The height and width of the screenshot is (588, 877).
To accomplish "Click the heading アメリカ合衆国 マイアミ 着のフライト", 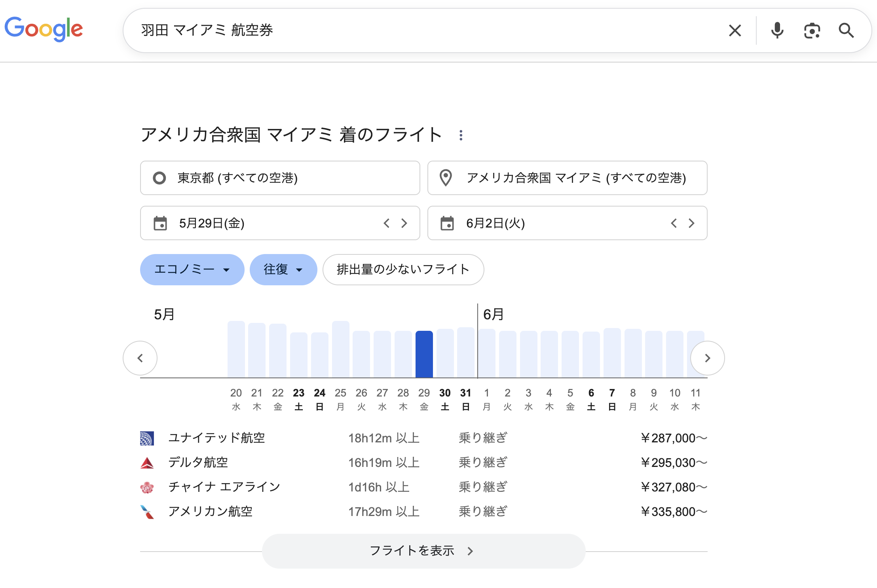I will 292,135.
